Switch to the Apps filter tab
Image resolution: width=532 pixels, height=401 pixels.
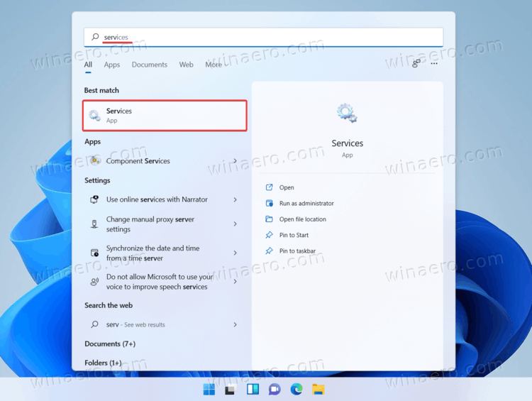click(112, 65)
